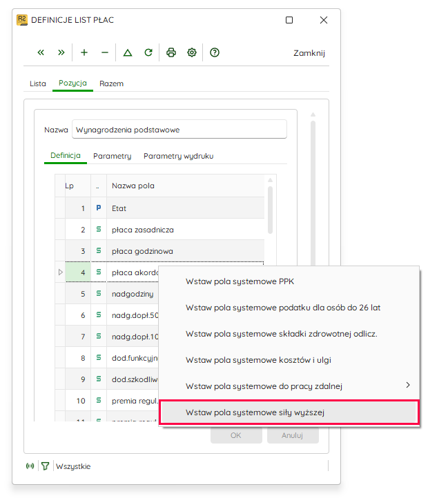This screenshot has width=448, height=498.
Task: Click the S marker in płaca zasadnicza row
Action: pyautogui.click(x=99, y=229)
